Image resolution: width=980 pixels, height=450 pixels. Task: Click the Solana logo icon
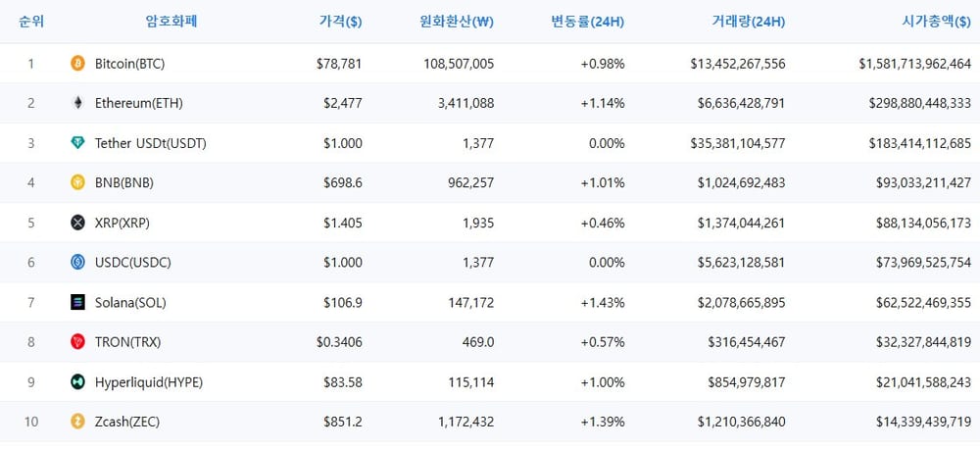tap(77, 303)
